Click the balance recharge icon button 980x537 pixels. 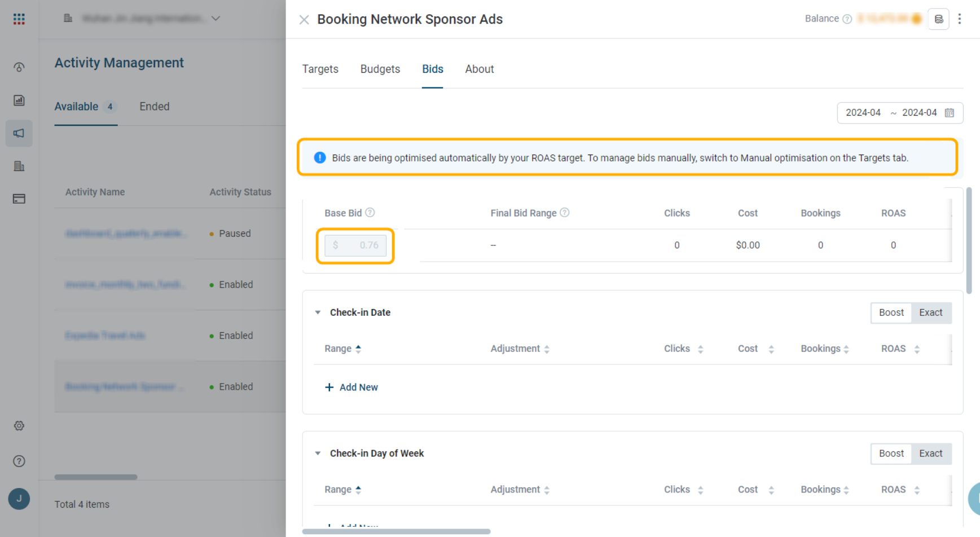click(x=939, y=19)
